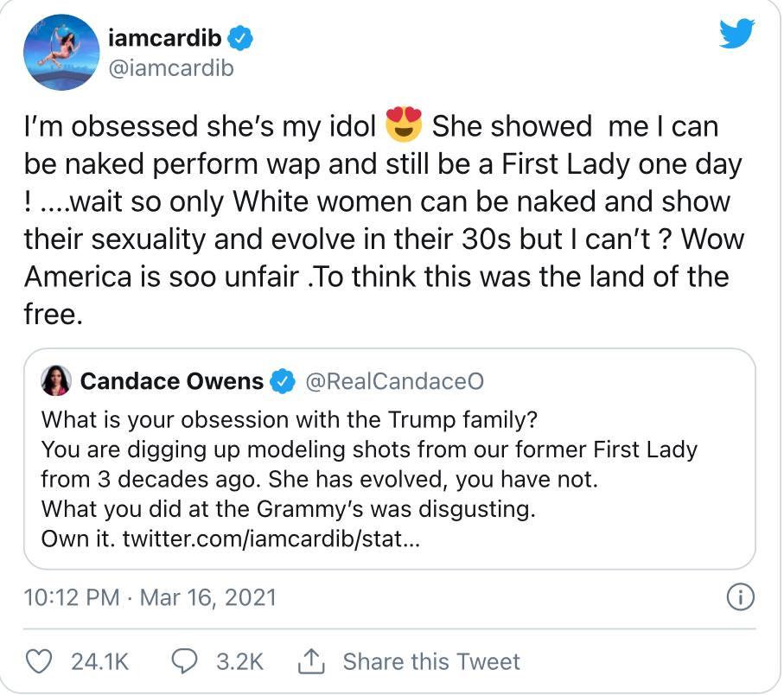Click the 3.2K replies count
This screenshot has height=695, width=784.
point(239,661)
